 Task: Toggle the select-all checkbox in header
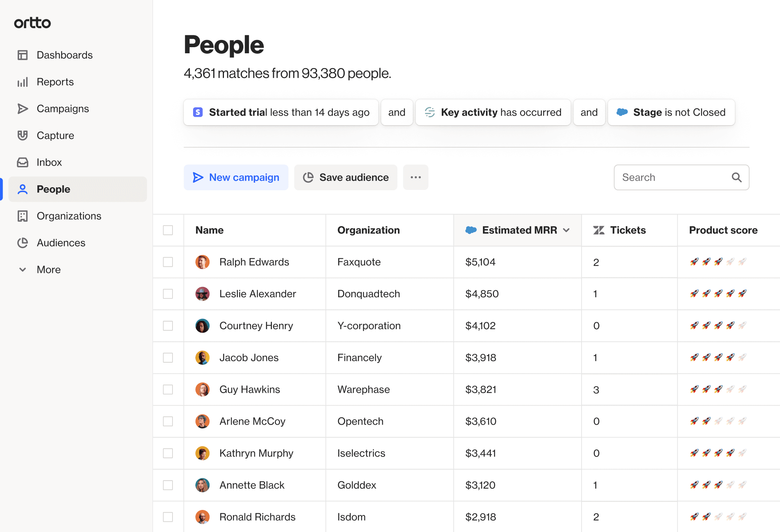point(168,230)
